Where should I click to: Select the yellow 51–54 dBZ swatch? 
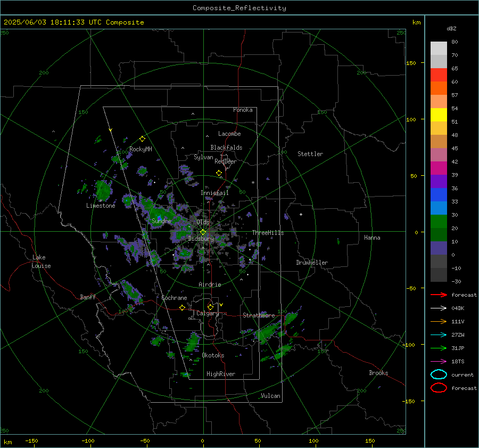[439, 115]
